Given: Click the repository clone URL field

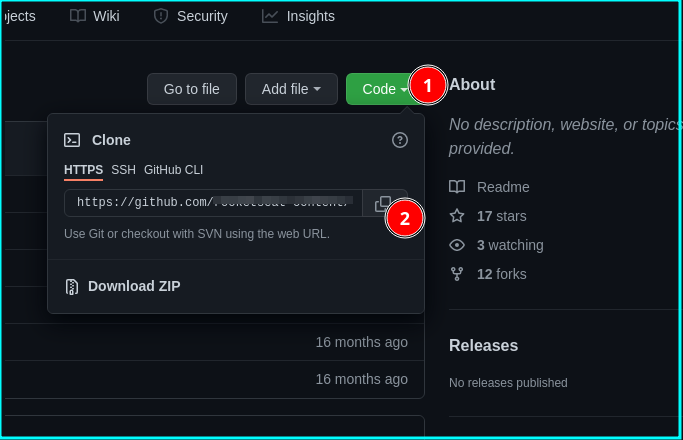Looking at the screenshot, I should coord(213,203).
